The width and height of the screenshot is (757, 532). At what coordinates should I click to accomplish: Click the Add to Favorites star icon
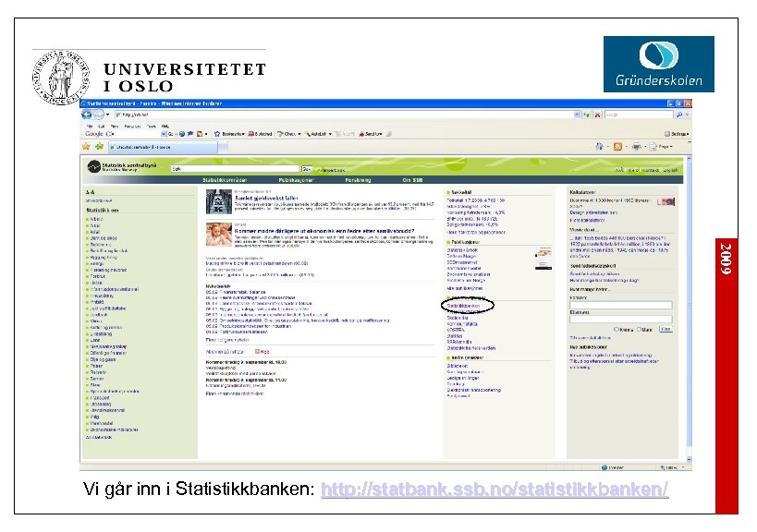point(99,148)
